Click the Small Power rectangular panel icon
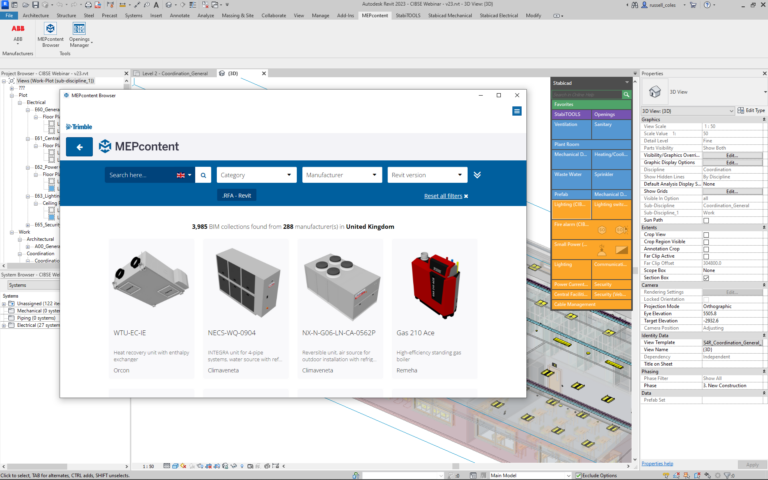 coord(621,250)
